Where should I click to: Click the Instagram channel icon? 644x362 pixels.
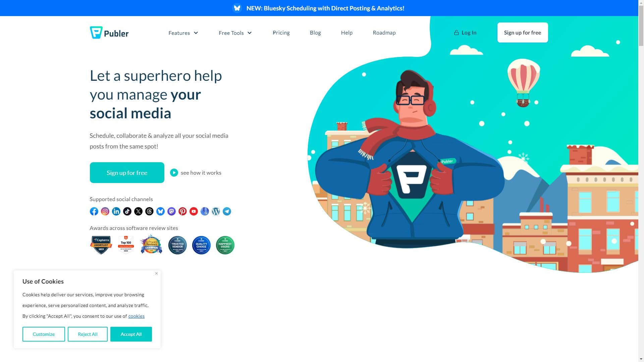point(105,211)
